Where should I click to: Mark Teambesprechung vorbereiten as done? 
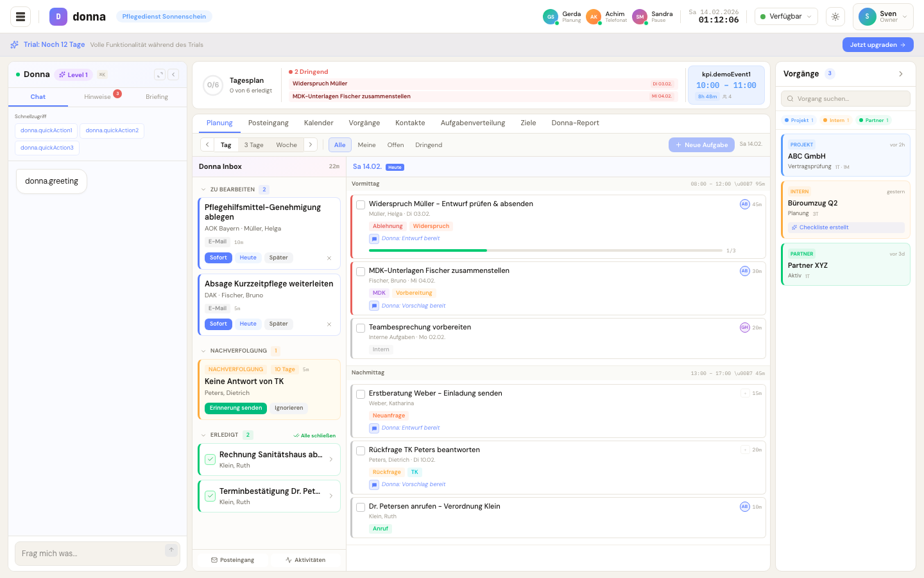point(361,328)
